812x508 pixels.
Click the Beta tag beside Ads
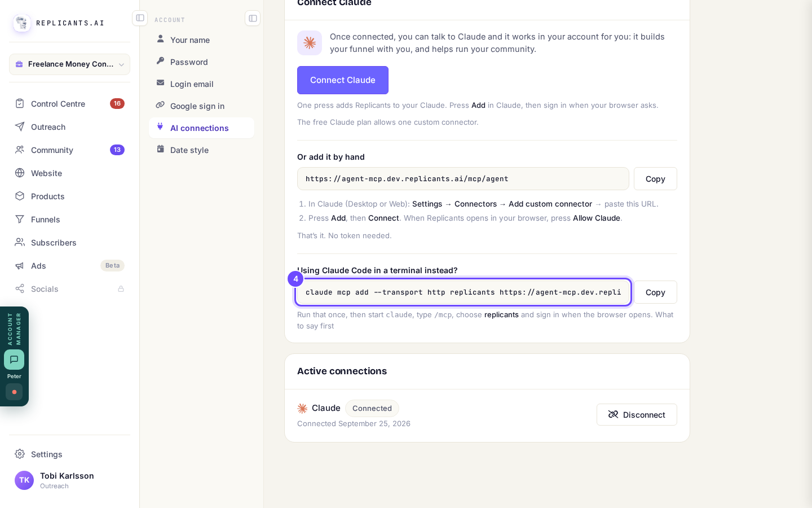(x=112, y=265)
